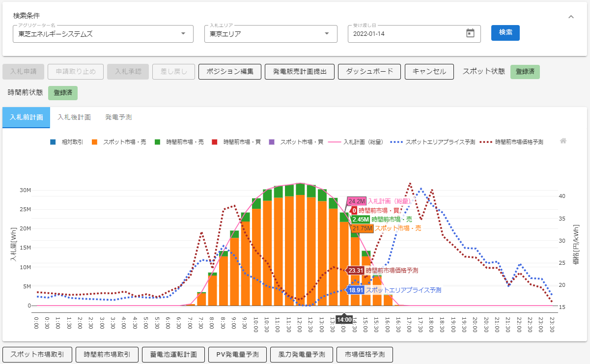Switch to the 入札後計画 tab
The image size is (590, 364).
(x=75, y=117)
